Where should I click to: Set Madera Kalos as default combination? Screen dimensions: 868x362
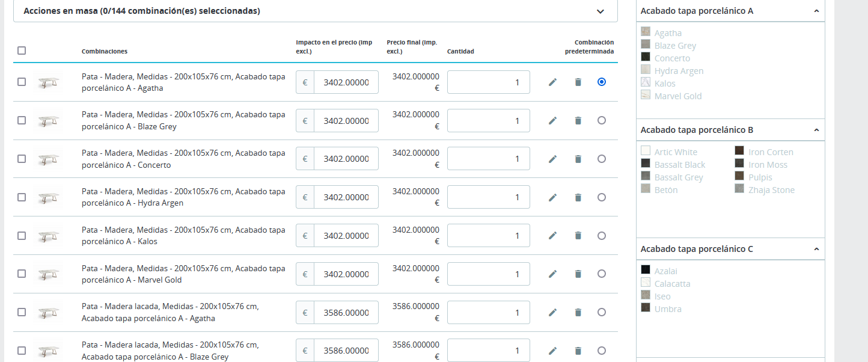(602, 236)
